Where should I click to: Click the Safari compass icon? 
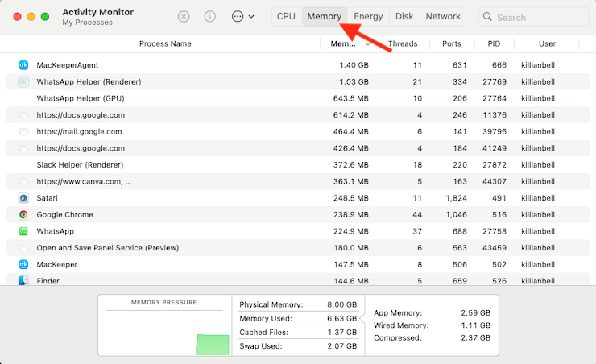pos(23,198)
